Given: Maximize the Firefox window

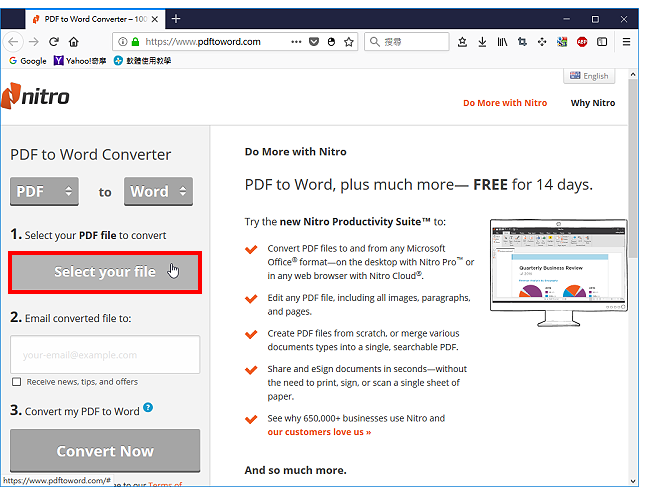Looking at the screenshot, I should [x=595, y=19].
